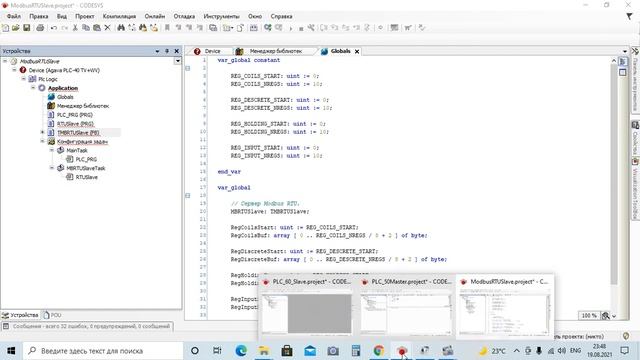Image resolution: width=640 pixels, height=360 pixels.
Task: Collapse the Plc Logic node
Action: pos(24,79)
